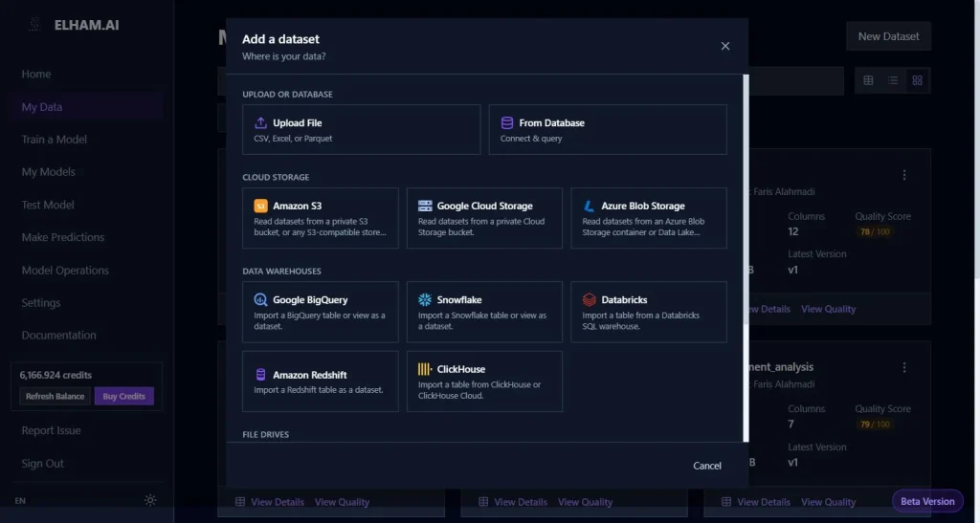The width and height of the screenshot is (980, 523).
Task: Click the ELHAM.AI logo icon
Action: (35, 25)
